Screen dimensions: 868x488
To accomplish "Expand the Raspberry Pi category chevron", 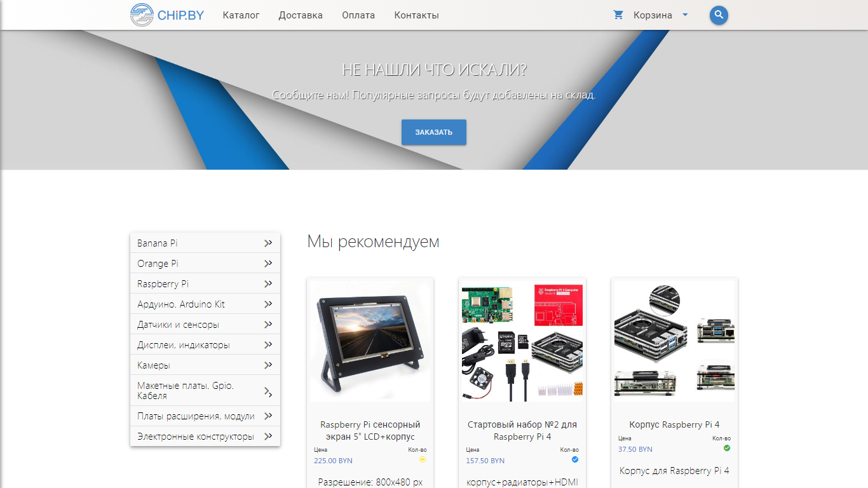I will 268,283.
